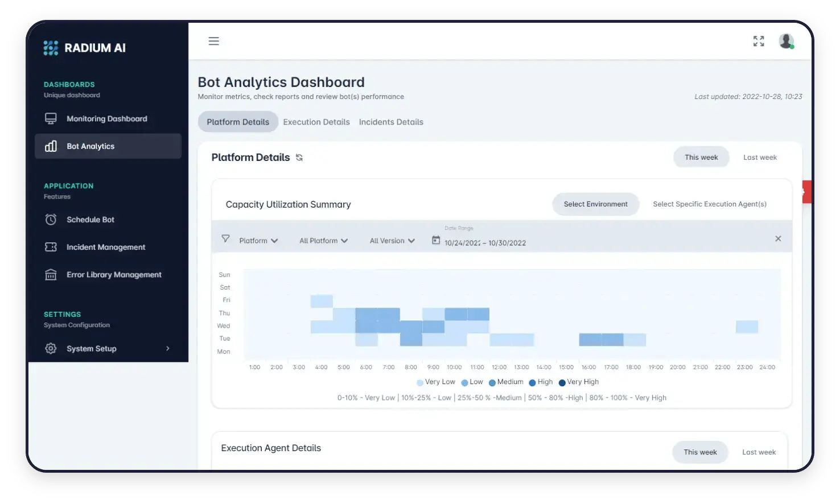This screenshot has height=504, width=840.
Task: Refresh Platform Details with sync icon
Action: click(x=299, y=158)
